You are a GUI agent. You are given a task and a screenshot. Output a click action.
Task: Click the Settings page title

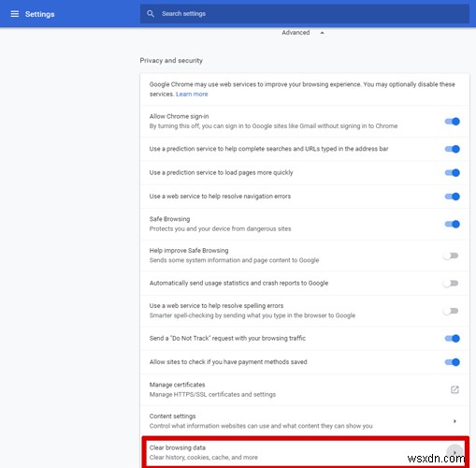[x=40, y=14]
